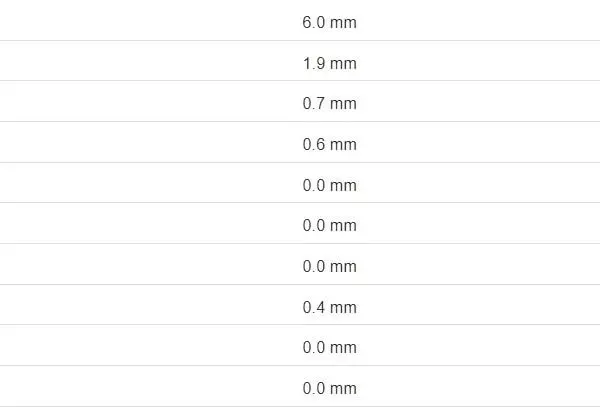Pick the middle row of three consecutive 0.0 mm

click(150, 226)
